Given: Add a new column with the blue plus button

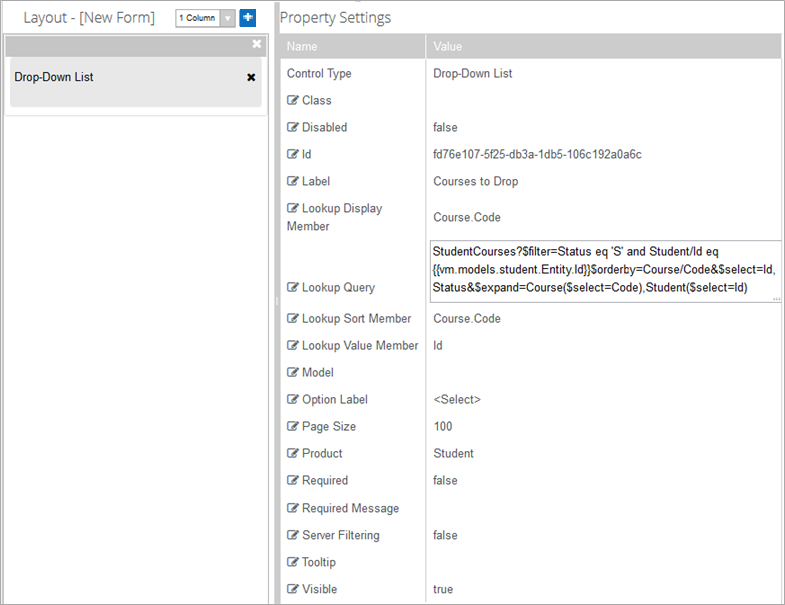Looking at the screenshot, I should coord(247,18).
